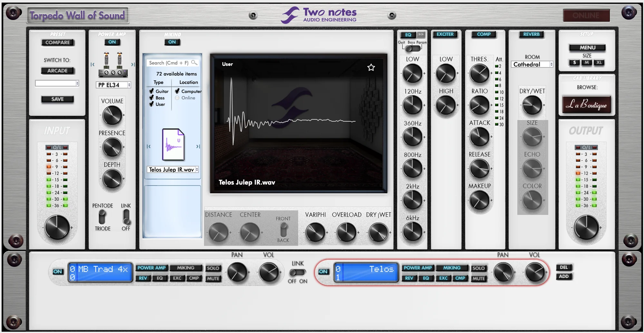The height and width of the screenshot is (333, 644).
Task: Click the EQ section header button
Action: [x=408, y=35]
